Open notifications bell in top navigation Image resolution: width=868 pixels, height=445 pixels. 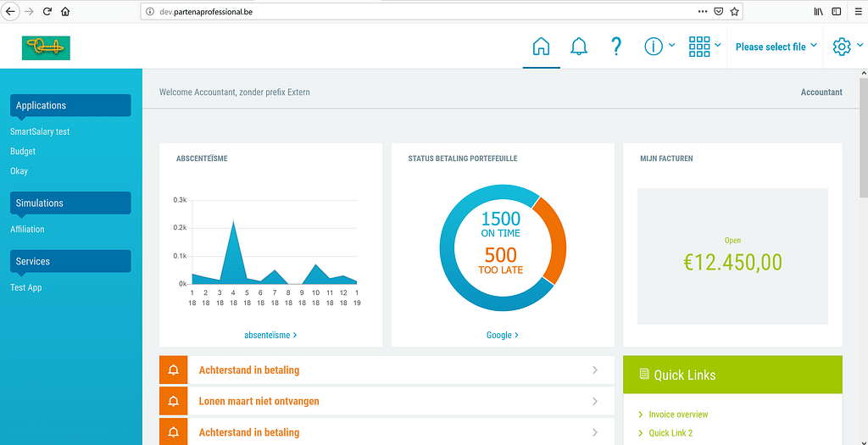(x=579, y=47)
